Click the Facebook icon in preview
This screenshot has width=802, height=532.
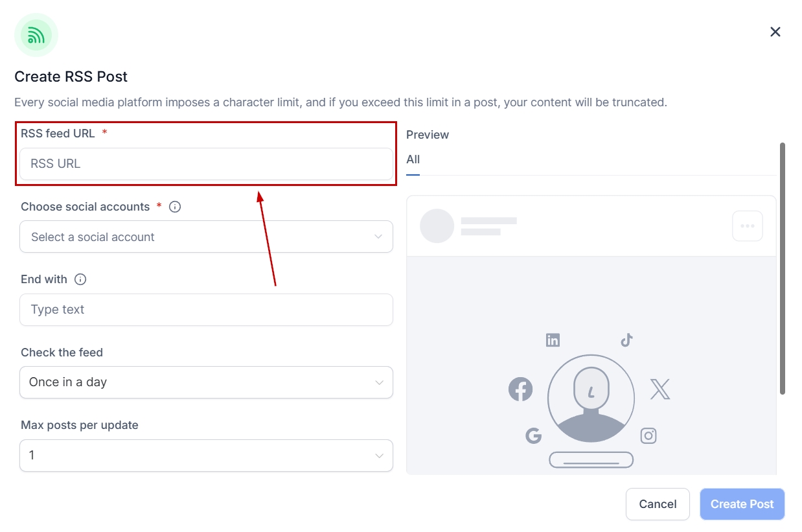520,389
